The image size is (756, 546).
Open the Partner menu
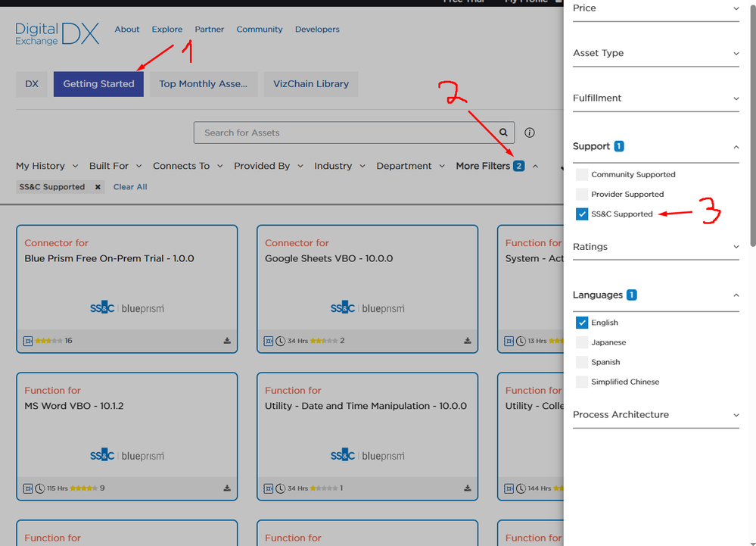coord(210,30)
